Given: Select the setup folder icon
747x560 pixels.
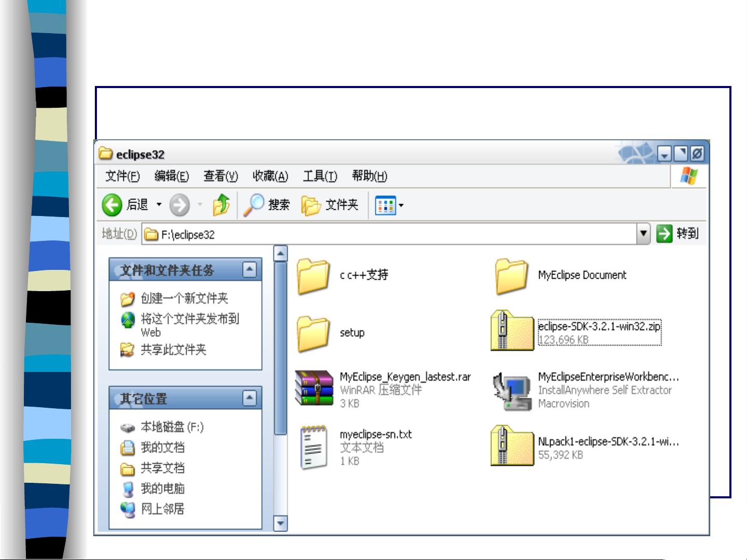Looking at the screenshot, I should coord(313,334).
